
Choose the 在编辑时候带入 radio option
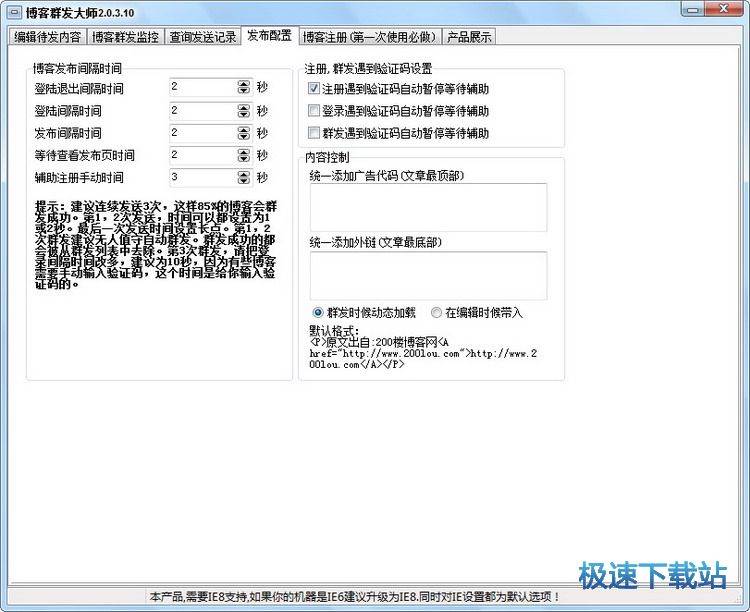pyautogui.click(x=437, y=312)
